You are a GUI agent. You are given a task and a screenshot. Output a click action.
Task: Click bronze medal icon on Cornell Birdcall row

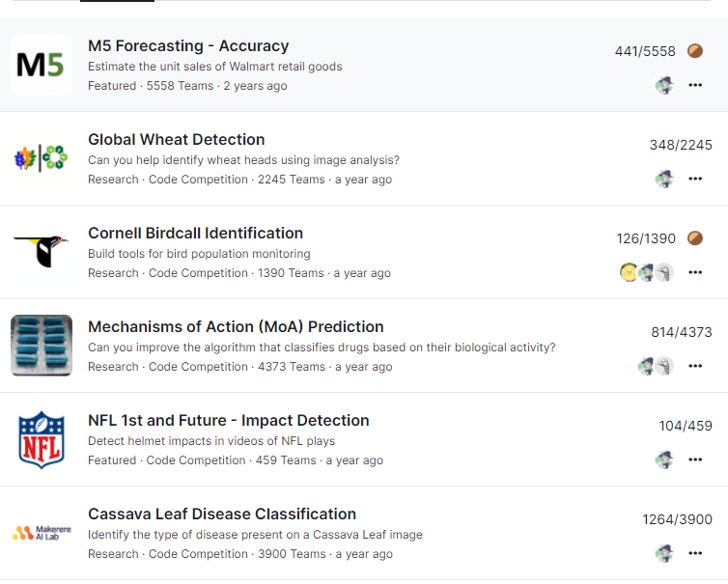[694, 238]
